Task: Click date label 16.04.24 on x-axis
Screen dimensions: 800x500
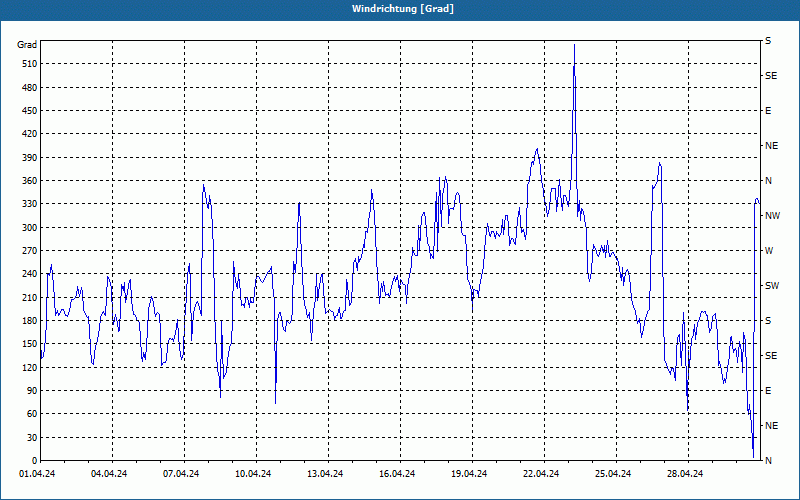Action: (396, 474)
